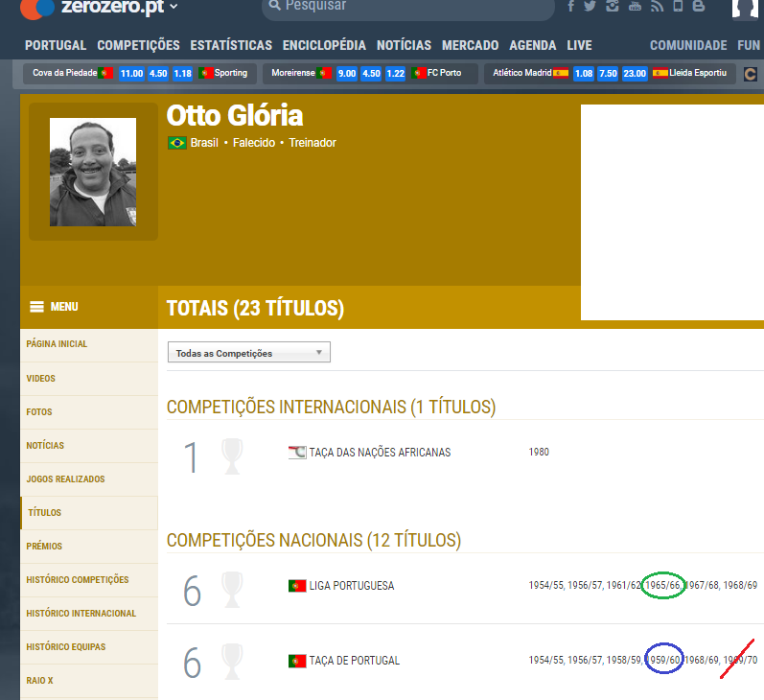Viewport: 764px width, 700px height.
Task: Open the MERCADO menu
Action: pyautogui.click(x=471, y=45)
